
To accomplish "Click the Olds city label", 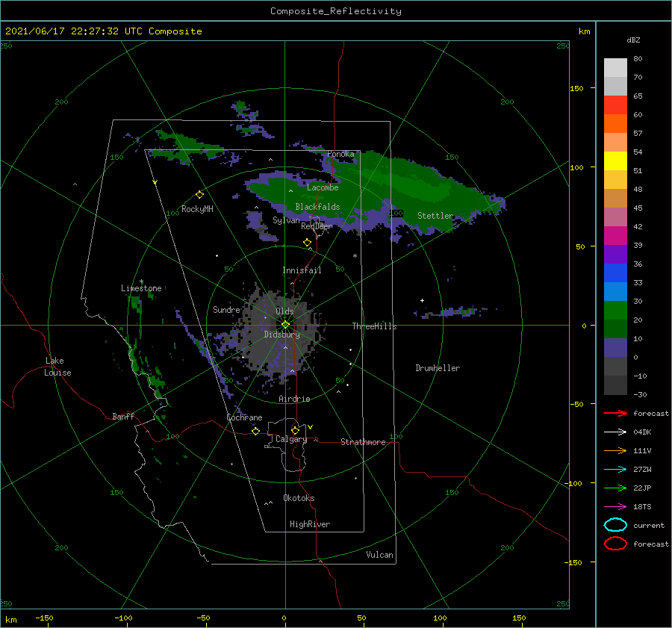I will pyautogui.click(x=284, y=311).
